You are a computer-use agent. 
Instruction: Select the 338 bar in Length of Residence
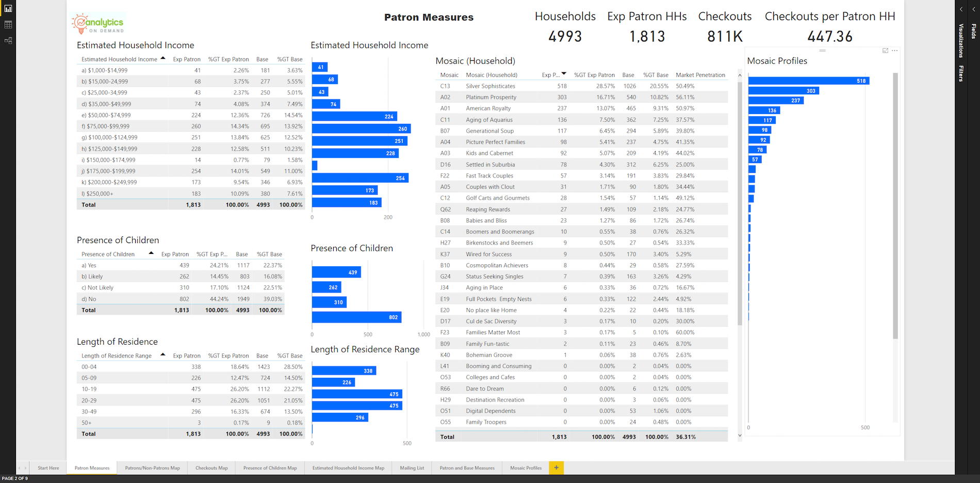click(344, 371)
